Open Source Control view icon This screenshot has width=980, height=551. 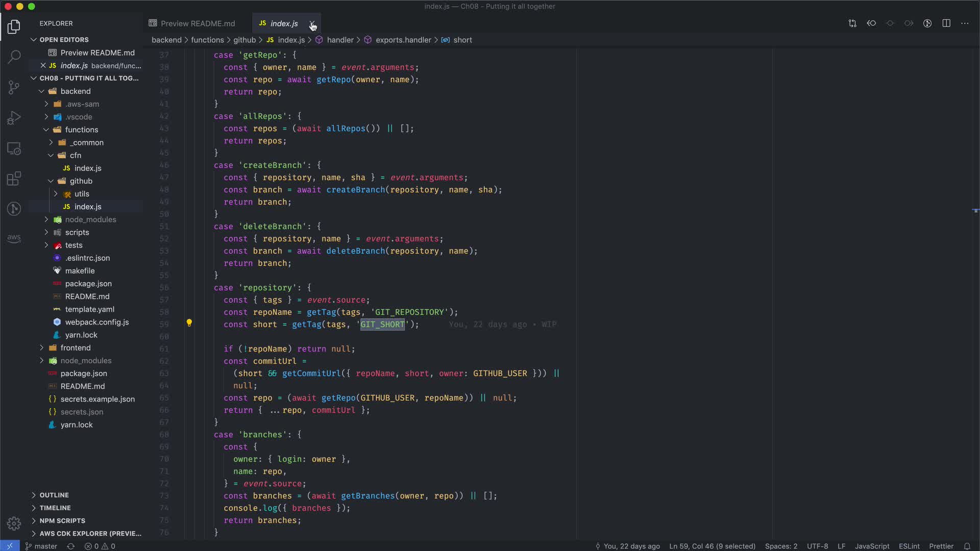click(14, 87)
